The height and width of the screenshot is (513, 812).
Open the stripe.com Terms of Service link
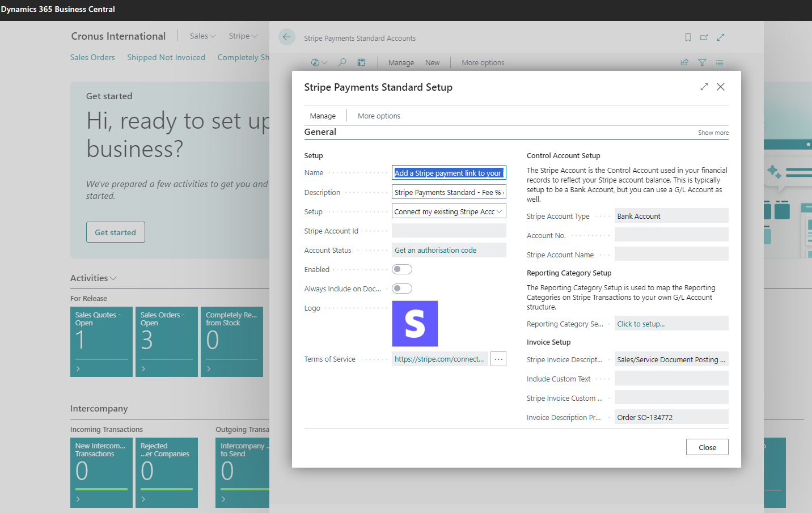[x=439, y=359]
